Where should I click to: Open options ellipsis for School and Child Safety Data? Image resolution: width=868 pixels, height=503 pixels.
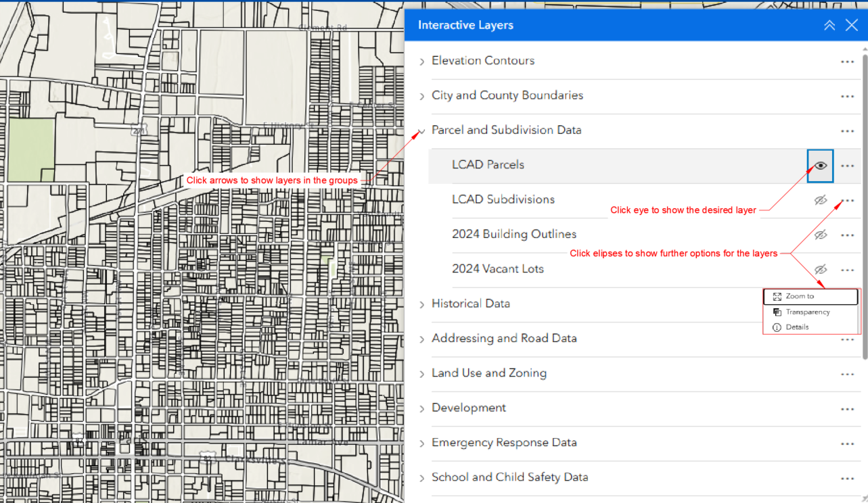pos(847,478)
